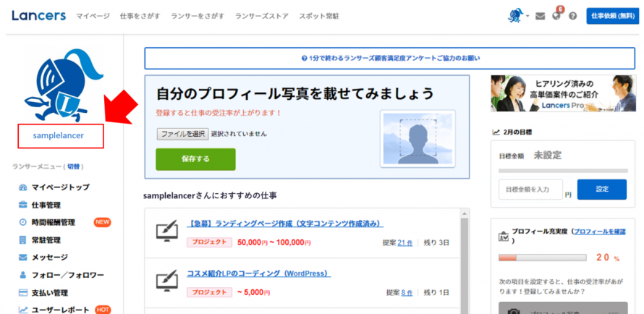Click the フォロー／フォロワー person icon
The width and height of the screenshot is (644, 314).
22,275
